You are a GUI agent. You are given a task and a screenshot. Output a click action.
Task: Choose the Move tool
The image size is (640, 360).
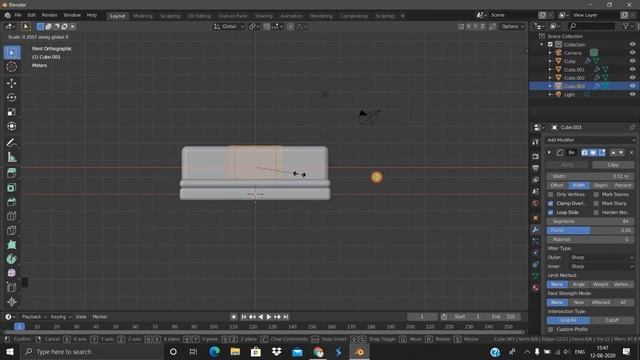(12, 83)
